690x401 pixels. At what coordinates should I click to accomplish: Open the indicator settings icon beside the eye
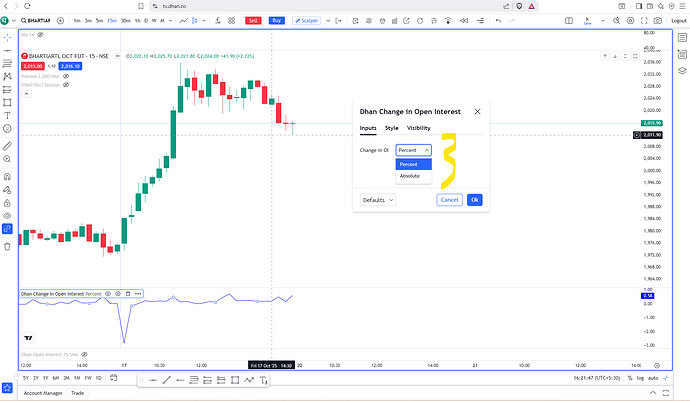tap(118, 294)
